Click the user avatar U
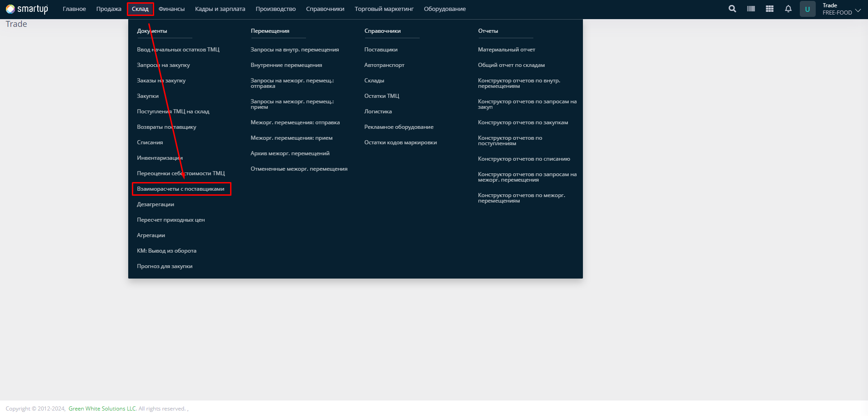868x416 pixels. click(808, 9)
